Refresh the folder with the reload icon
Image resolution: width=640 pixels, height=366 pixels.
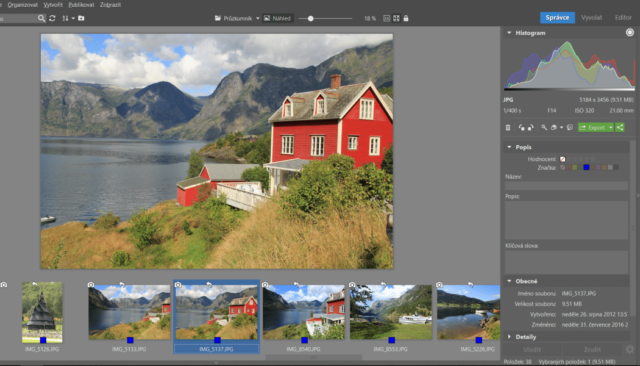pyautogui.click(x=52, y=18)
